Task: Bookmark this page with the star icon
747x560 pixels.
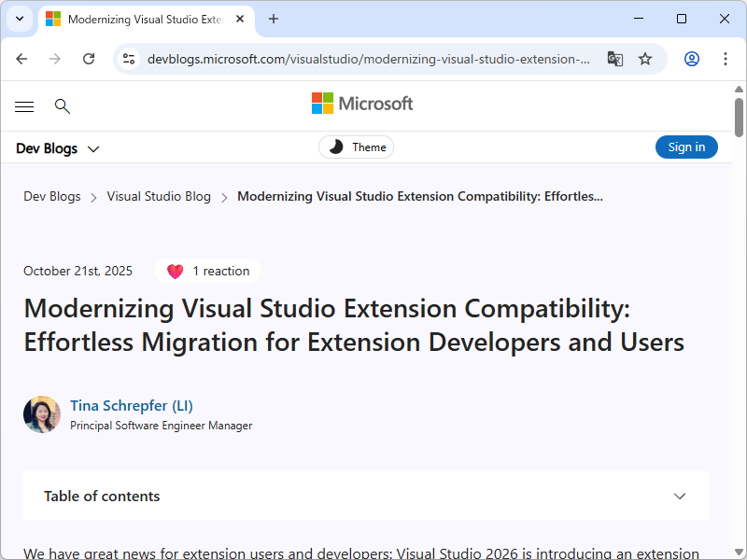Action: (x=645, y=58)
